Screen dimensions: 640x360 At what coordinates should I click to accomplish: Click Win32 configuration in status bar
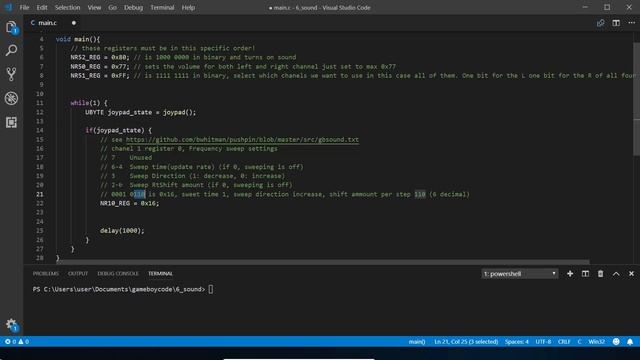[596, 342]
